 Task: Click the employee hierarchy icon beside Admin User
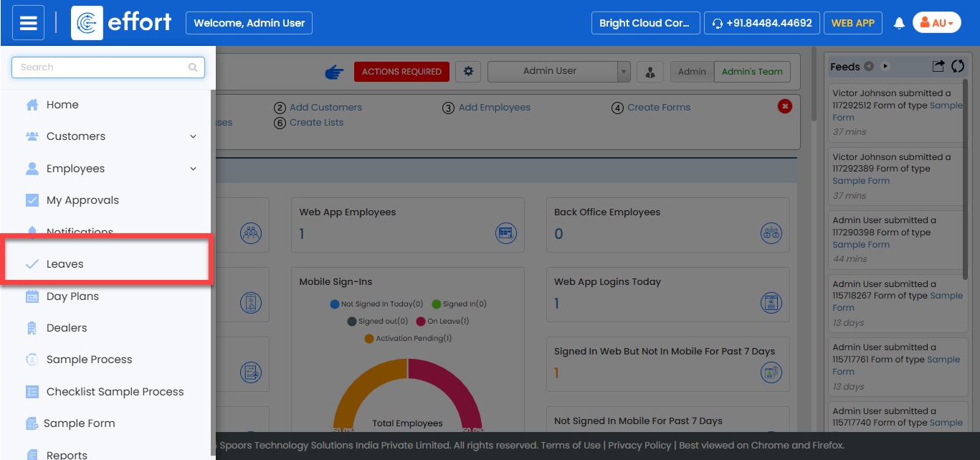[x=650, y=72]
